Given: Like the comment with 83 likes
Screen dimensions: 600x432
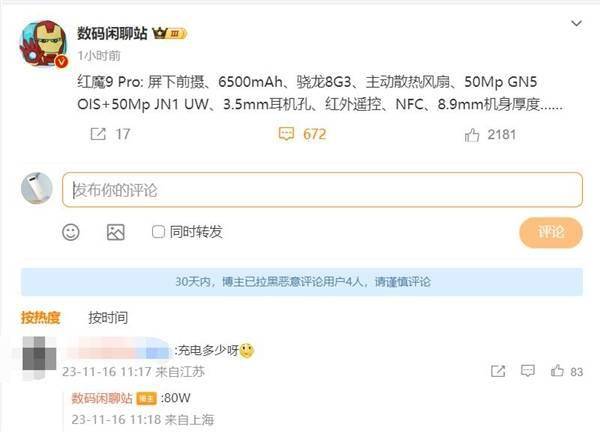Looking at the screenshot, I should point(557,370).
